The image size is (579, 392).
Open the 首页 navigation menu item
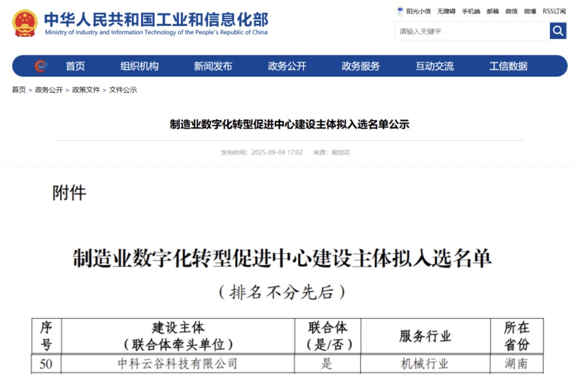tap(75, 66)
